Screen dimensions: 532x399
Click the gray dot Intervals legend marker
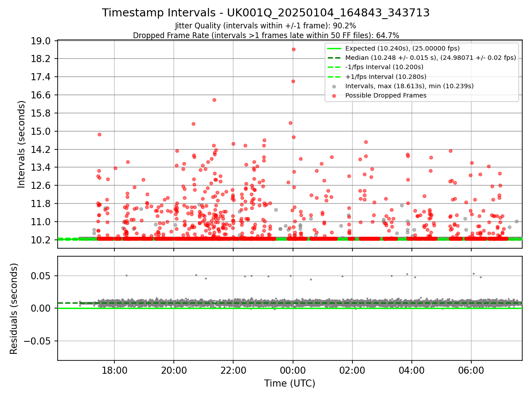click(x=335, y=86)
